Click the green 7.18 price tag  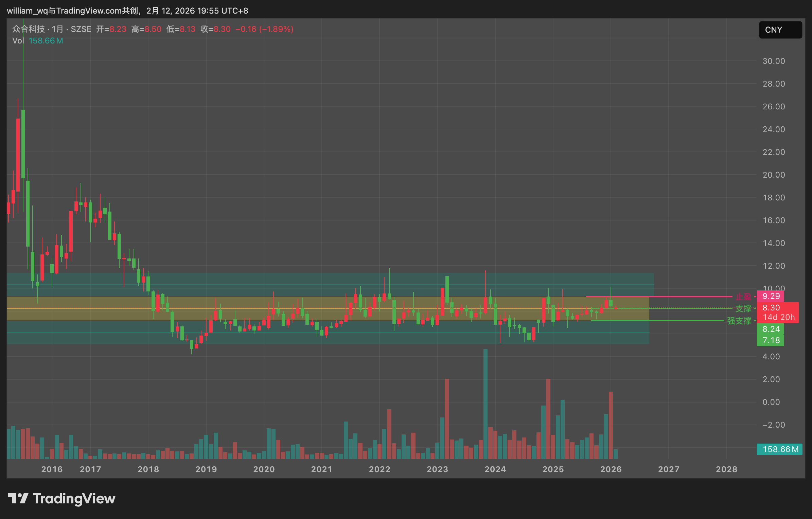771,340
